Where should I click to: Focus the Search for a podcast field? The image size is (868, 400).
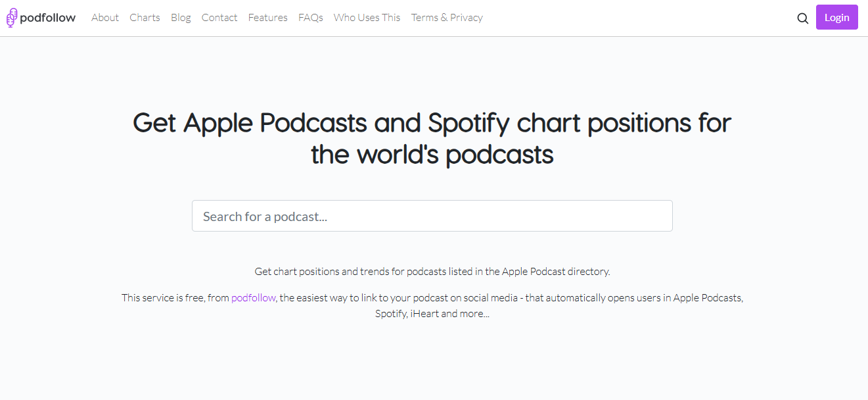click(432, 216)
